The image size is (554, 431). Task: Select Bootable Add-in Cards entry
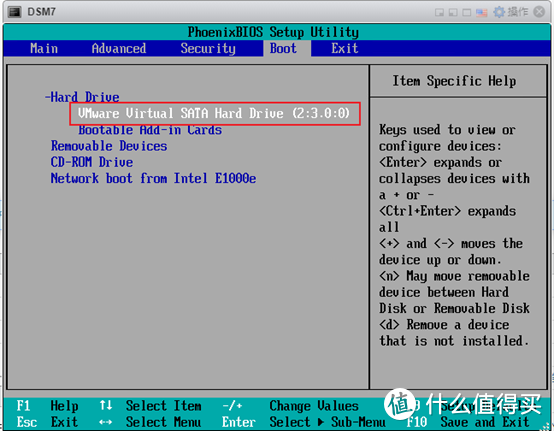pos(150,130)
